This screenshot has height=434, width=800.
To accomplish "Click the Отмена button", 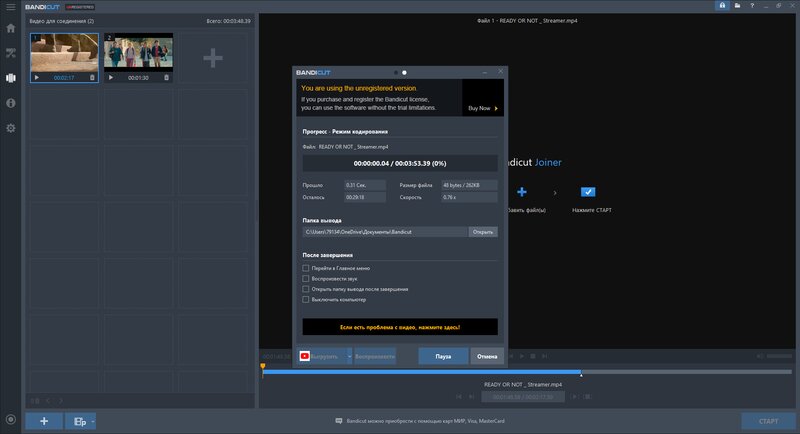I will click(x=487, y=356).
